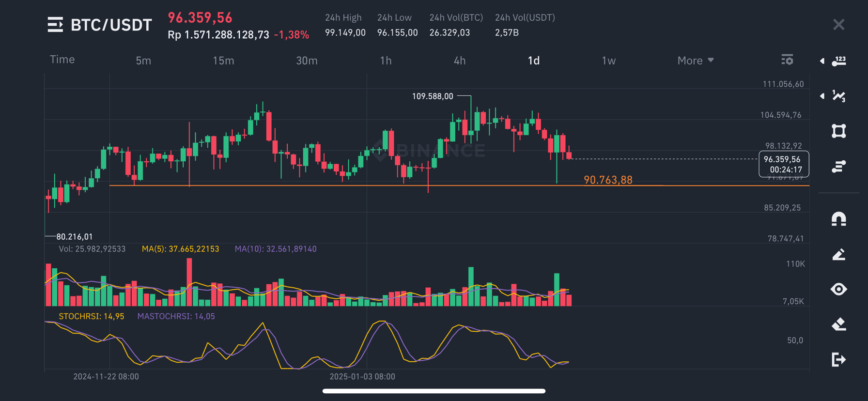Tap the bottom home indicator bar
The height and width of the screenshot is (401, 868).
[434, 391]
